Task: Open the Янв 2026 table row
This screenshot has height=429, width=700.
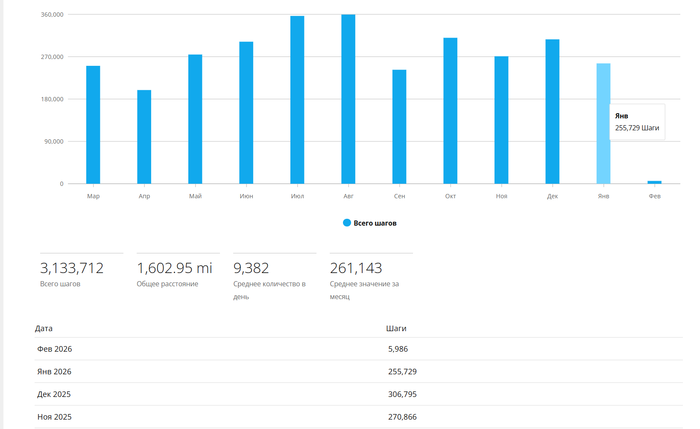Action: (x=358, y=371)
